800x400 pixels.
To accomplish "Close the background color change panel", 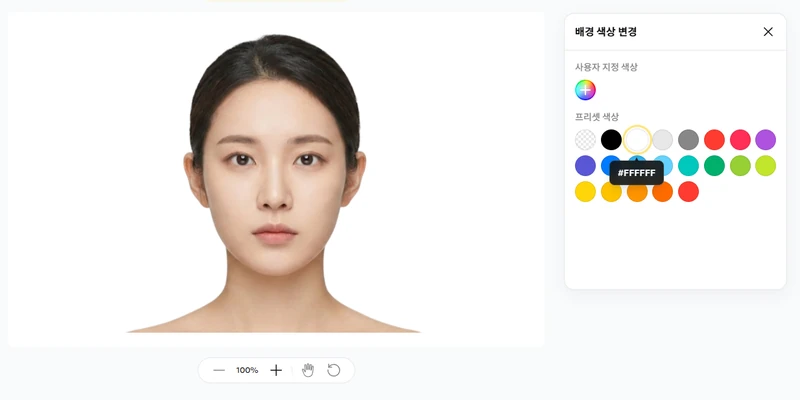I will (x=768, y=32).
